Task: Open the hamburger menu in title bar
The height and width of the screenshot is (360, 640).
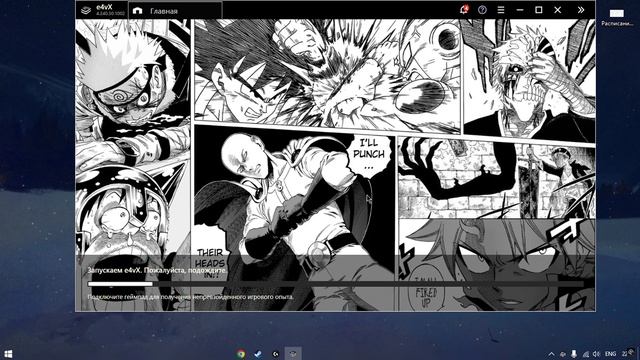Action: tap(501, 10)
